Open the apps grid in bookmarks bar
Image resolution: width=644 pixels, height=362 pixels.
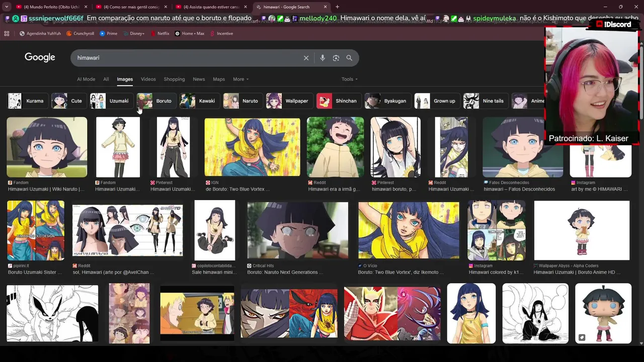7,33
